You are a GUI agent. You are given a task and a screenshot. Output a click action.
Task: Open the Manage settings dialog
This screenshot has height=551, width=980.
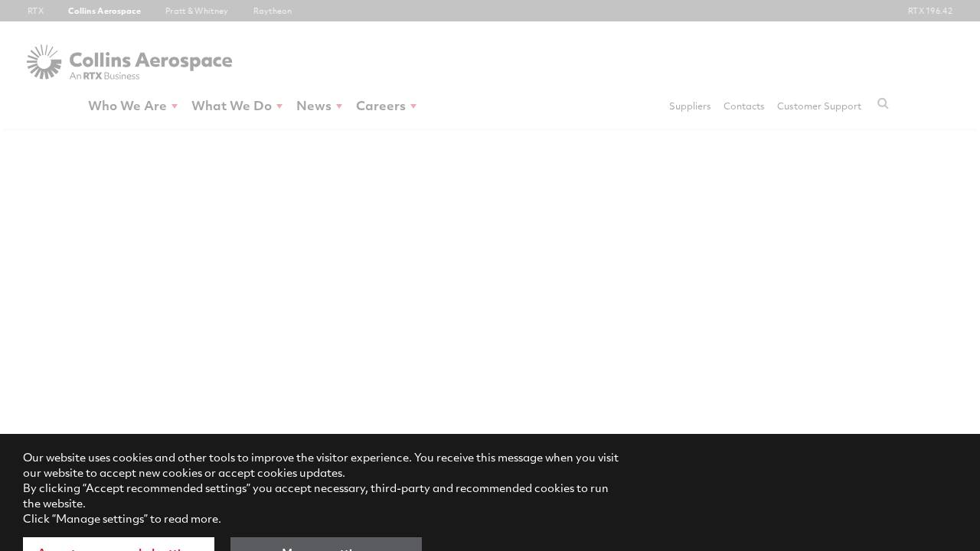click(x=325, y=548)
